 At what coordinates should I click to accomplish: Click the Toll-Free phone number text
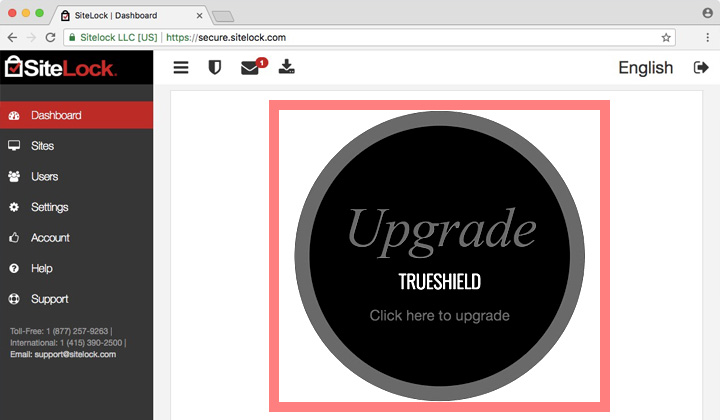[x=61, y=331]
